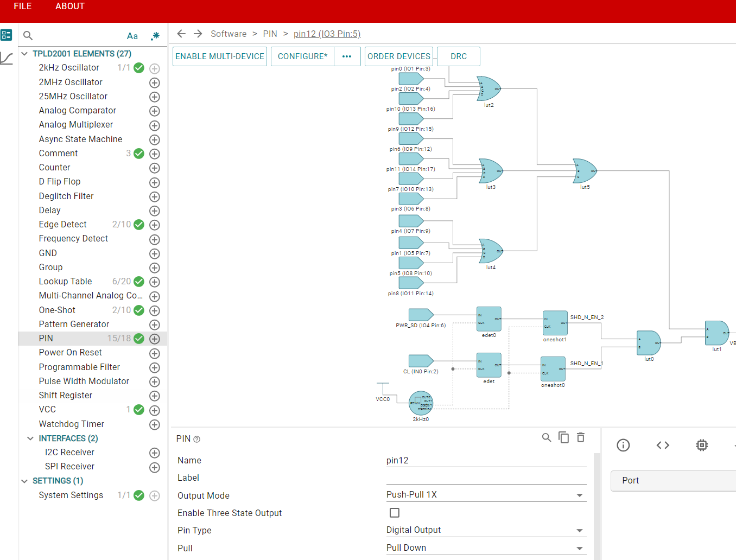Duplicate the pin12 instance with copy icon

point(564,437)
